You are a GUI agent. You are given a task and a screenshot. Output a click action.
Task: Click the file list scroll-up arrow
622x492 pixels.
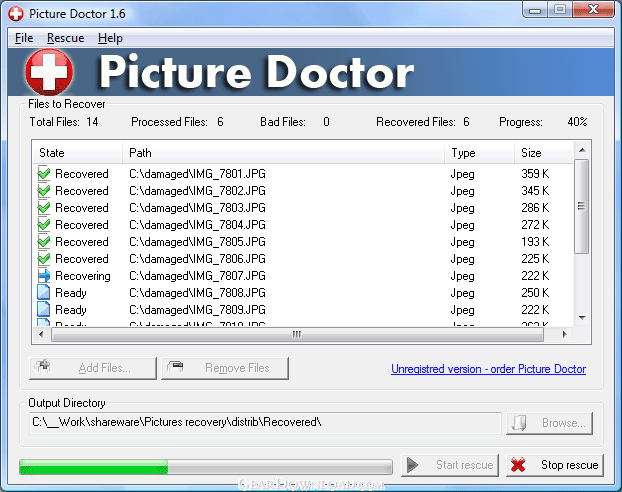[582, 150]
